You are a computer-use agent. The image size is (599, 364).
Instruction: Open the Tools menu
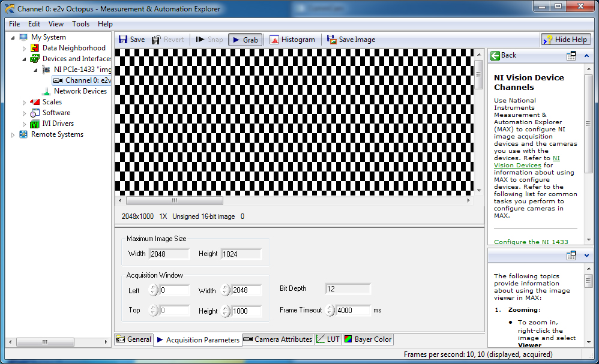80,24
